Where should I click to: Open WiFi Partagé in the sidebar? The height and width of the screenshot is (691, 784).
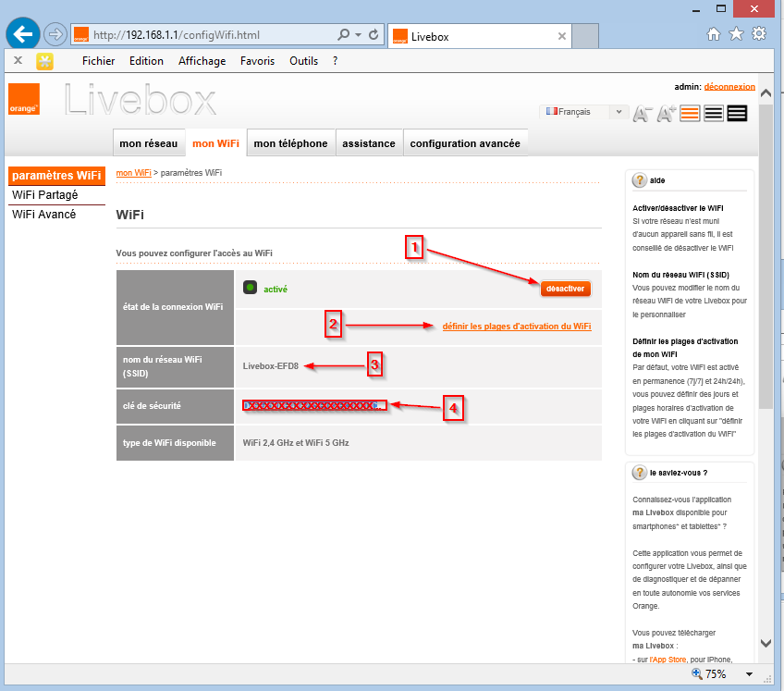tap(45, 194)
